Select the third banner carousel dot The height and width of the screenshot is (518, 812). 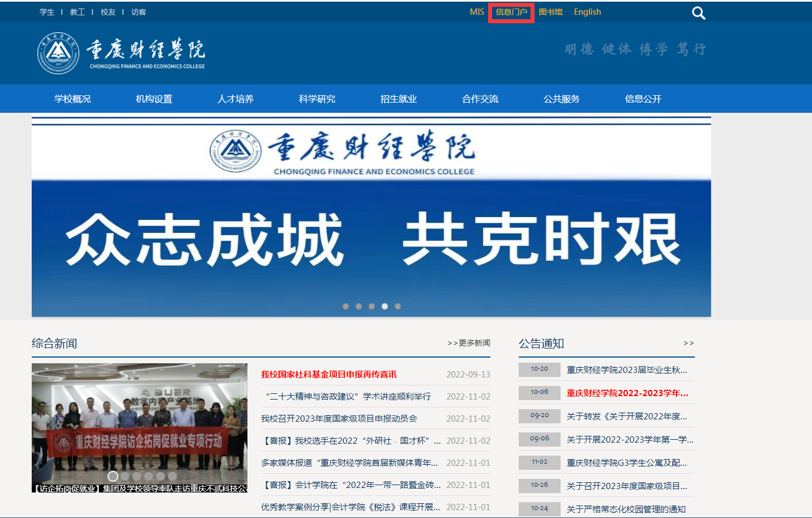click(371, 306)
